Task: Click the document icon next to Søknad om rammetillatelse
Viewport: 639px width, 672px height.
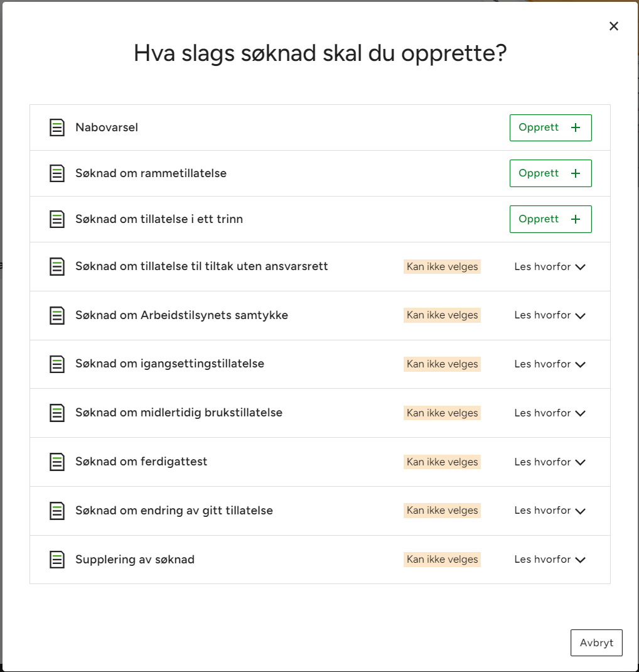Action: point(57,173)
